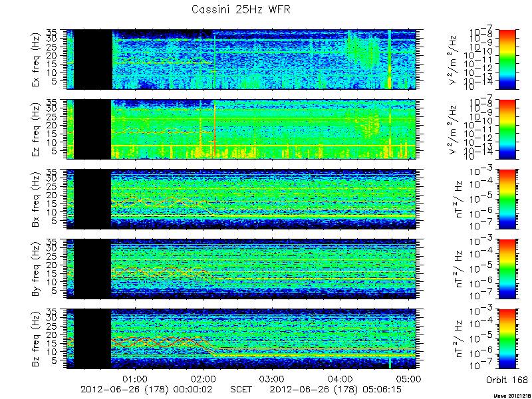Click the Ex spectrogram panel
Viewport: 532px width, 399px height.
coord(241,59)
